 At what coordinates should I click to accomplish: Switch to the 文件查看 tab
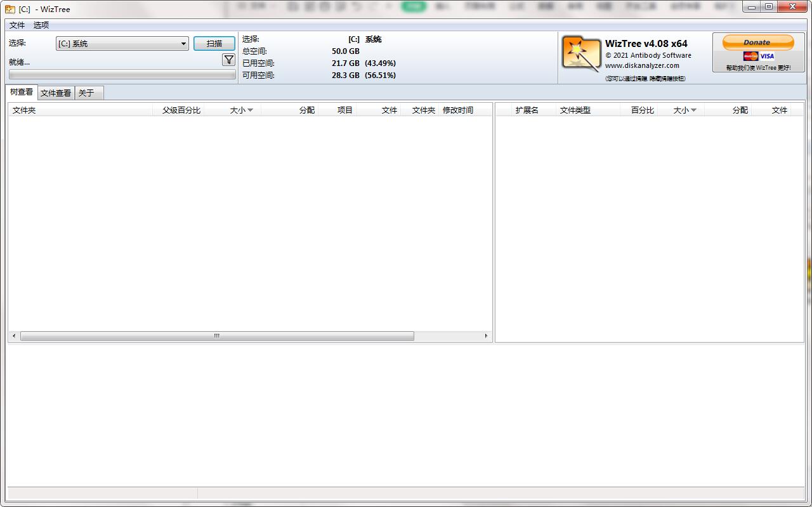(55, 93)
